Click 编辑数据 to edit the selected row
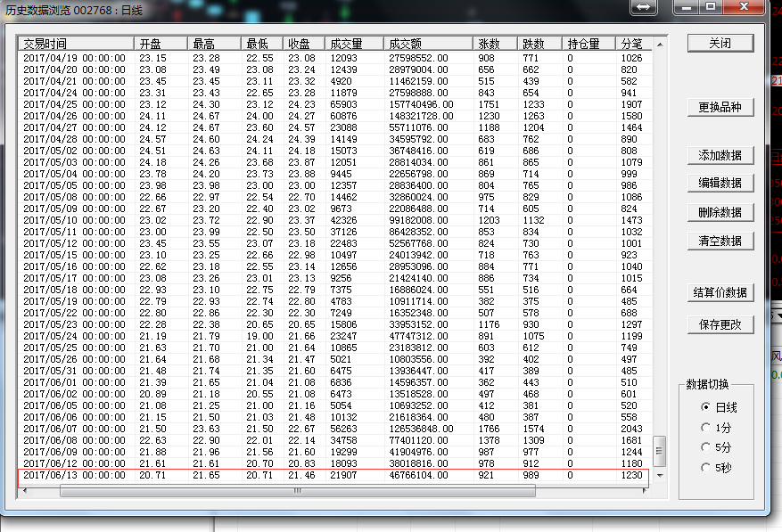Viewport: 782px width, 532px height. [720, 183]
